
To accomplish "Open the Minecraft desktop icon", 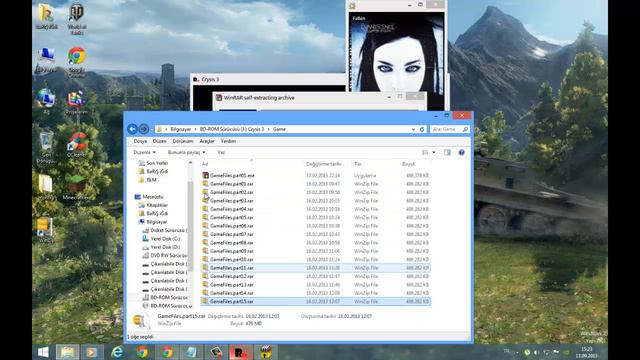I will 77,187.
